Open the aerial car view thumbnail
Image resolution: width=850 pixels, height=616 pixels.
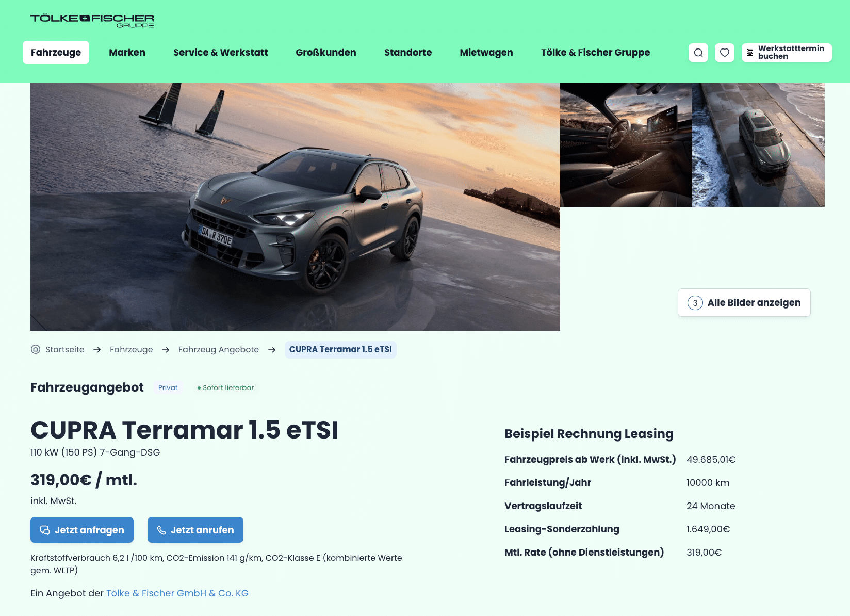point(758,144)
